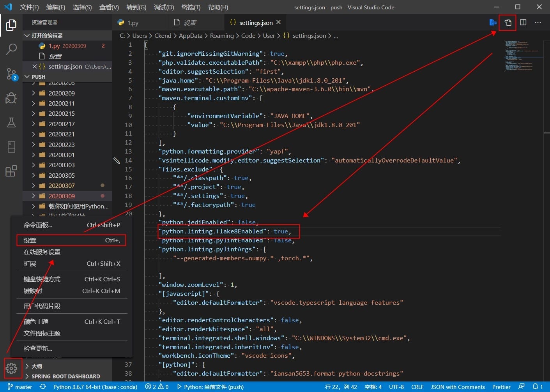The height and width of the screenshot is (392, 550).
Task: Collapse the PUSH folder section
Action: coord(38,77)
